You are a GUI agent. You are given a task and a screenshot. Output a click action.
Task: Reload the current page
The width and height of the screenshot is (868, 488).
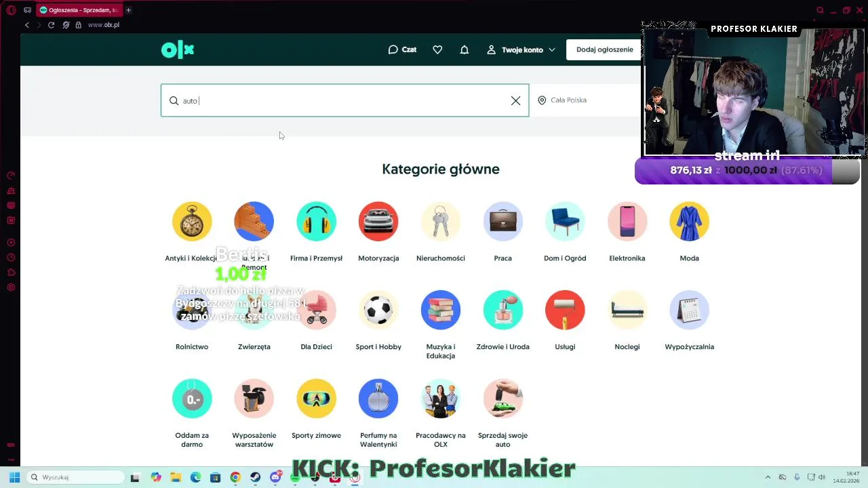[51, 25]
